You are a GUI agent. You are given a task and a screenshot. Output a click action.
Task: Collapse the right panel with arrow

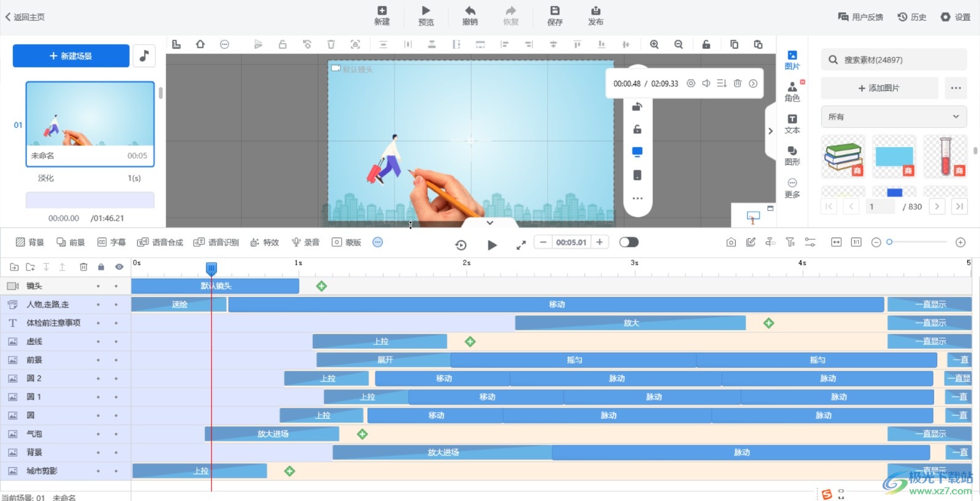[x=770, y=130]
